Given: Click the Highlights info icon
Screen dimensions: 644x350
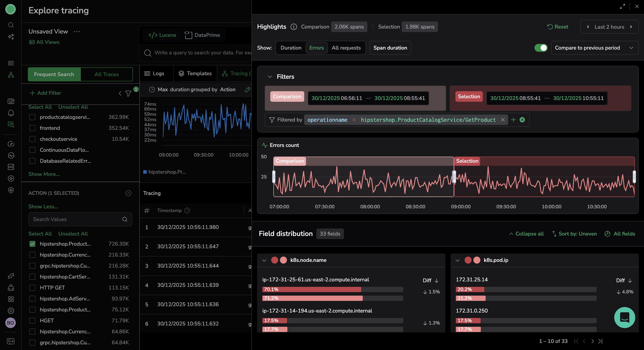Looking at the screenshot, I should 294,27.
